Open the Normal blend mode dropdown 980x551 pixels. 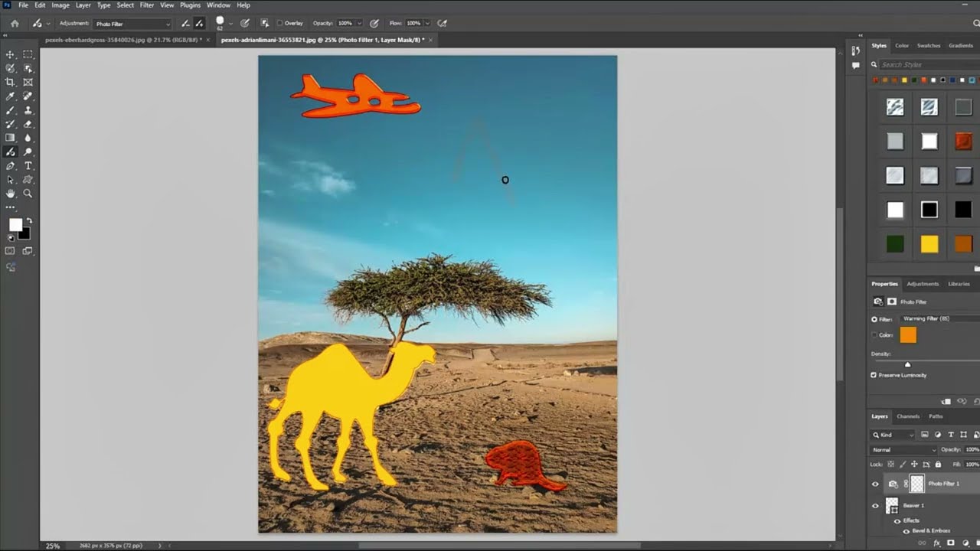pos(903,450)
